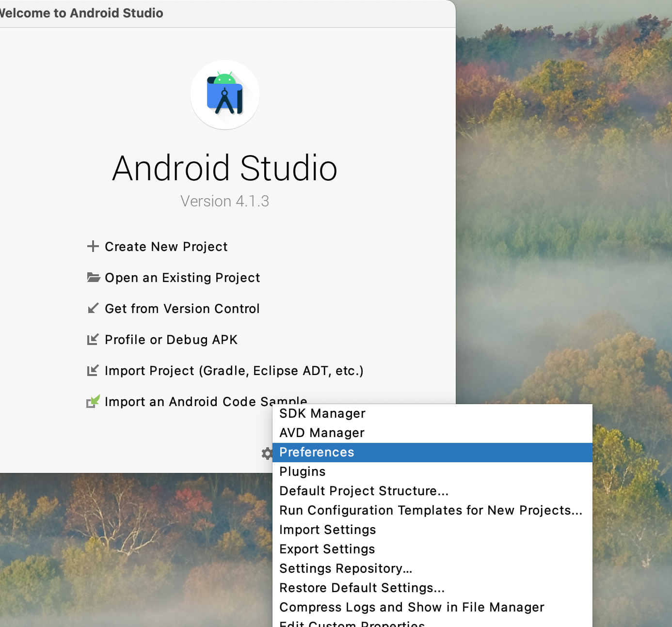This screenshot has width=672, height=627.
Task: Click the icon beside Profile or Debug APK
Action: 93,339
